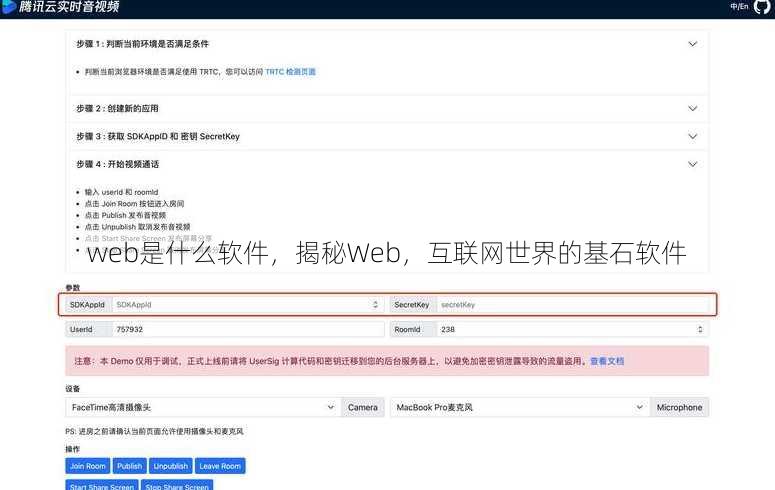Click the Join Room instruction bullet text
775x490 pixels.
click(134, 204)
